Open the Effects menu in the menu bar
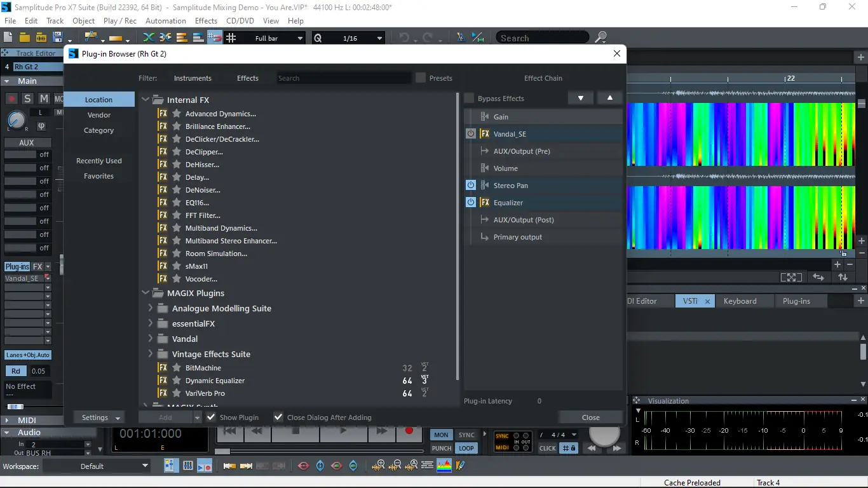The width and height of the screenshot is (868, 488). [x=206, y=20]
